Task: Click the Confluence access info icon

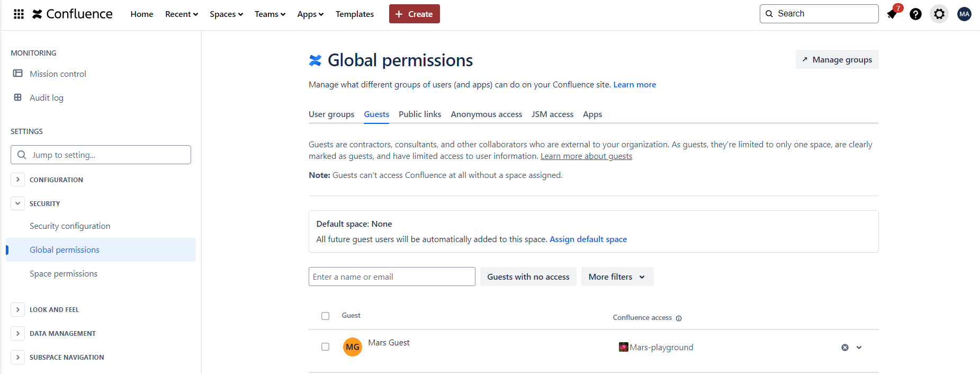Action: [679, 318]
